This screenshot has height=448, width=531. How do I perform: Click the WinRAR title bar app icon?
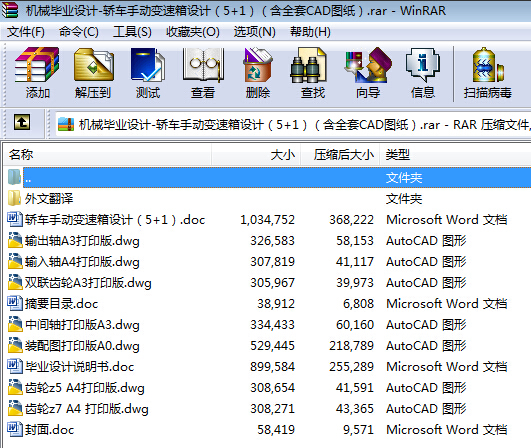(9, 10)
